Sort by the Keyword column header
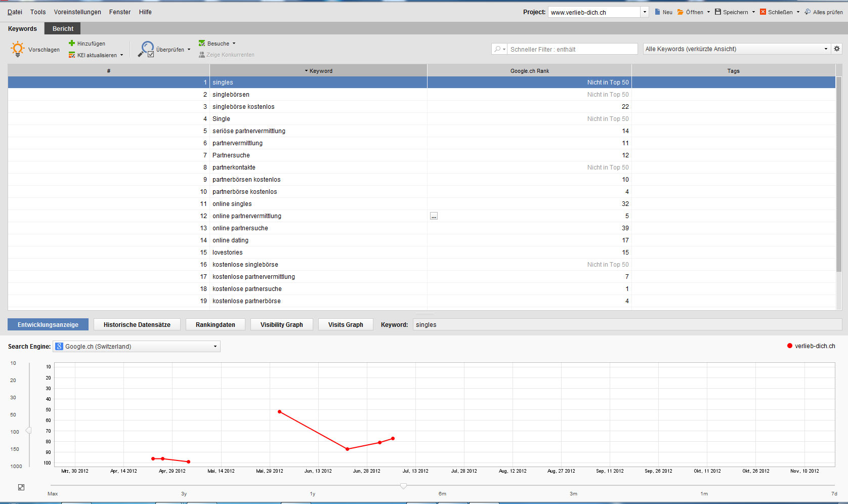The image size is (848, 504). click(318, 71)
